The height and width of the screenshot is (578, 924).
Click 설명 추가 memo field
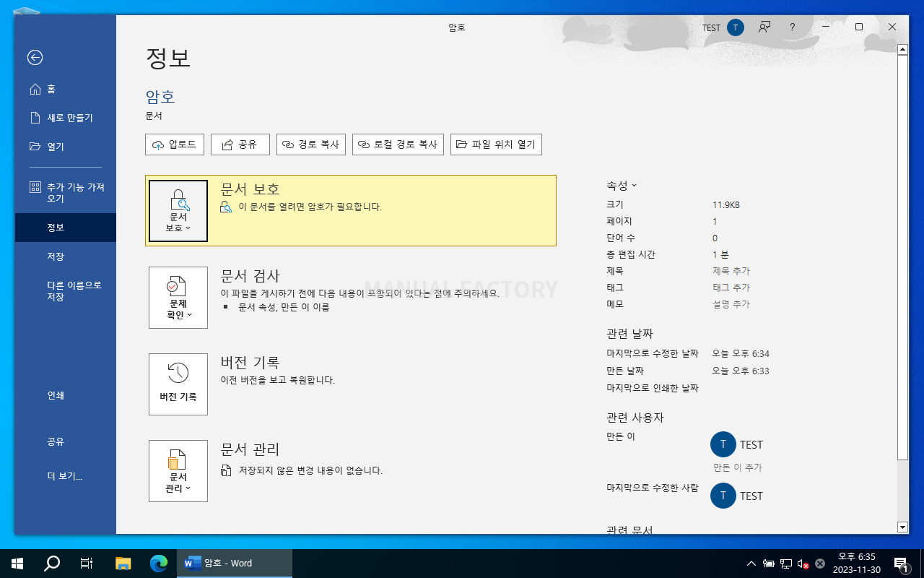(731, 304)
